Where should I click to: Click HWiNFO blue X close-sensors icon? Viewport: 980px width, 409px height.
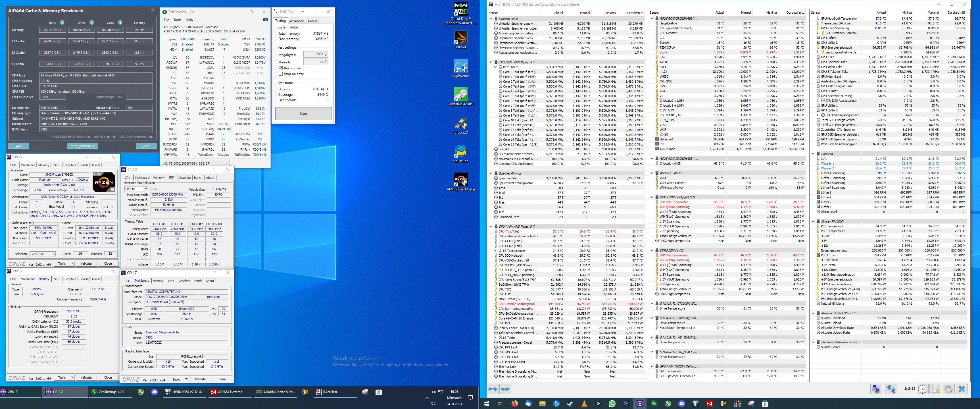click(x=962, y=389)
